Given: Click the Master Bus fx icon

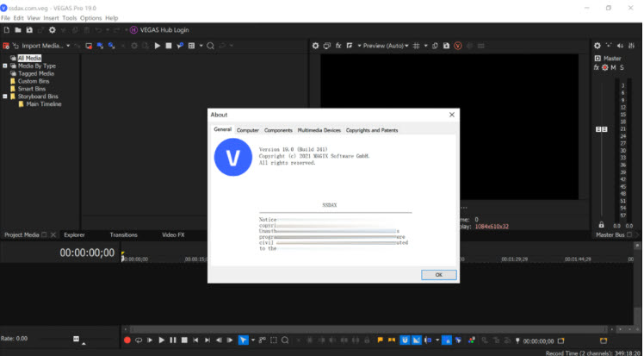Looking at the screenshot, I should point(597,67).
